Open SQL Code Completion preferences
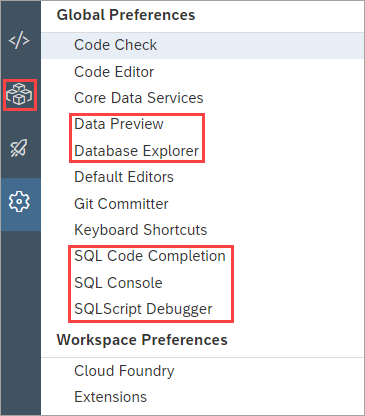This screenshot has height=416, width=365. [150, 256]
